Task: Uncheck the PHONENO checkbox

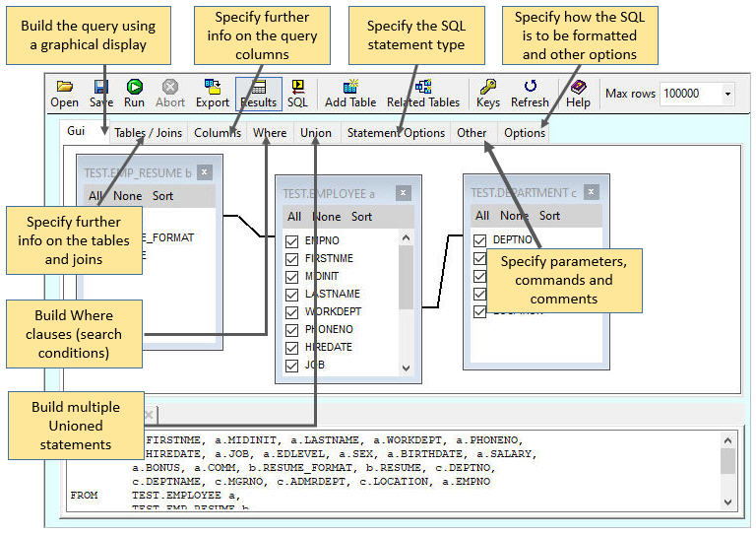Action: (291, 330)
